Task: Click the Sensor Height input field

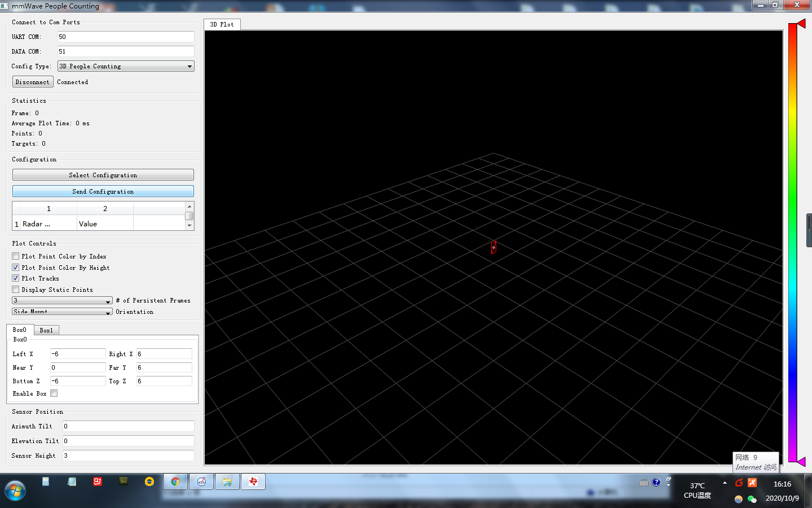Action: [129, 456]
